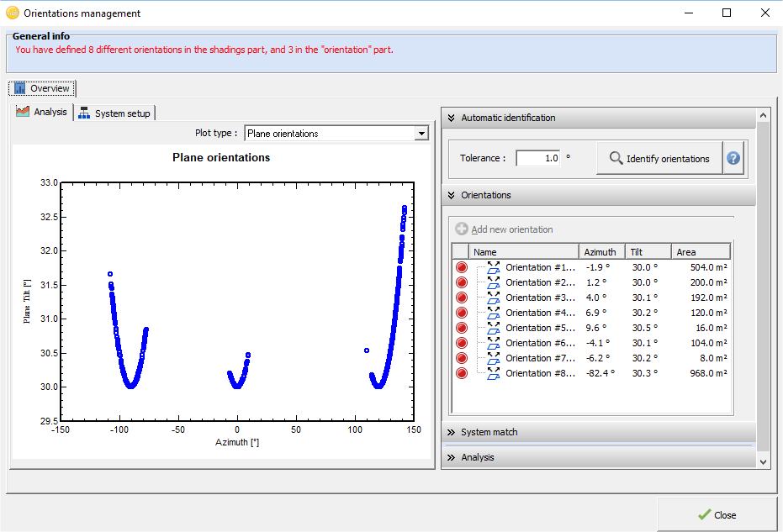Select the Orientation #8 row name
Viewport: 783px width, 532px height.
tap(540, 373)
